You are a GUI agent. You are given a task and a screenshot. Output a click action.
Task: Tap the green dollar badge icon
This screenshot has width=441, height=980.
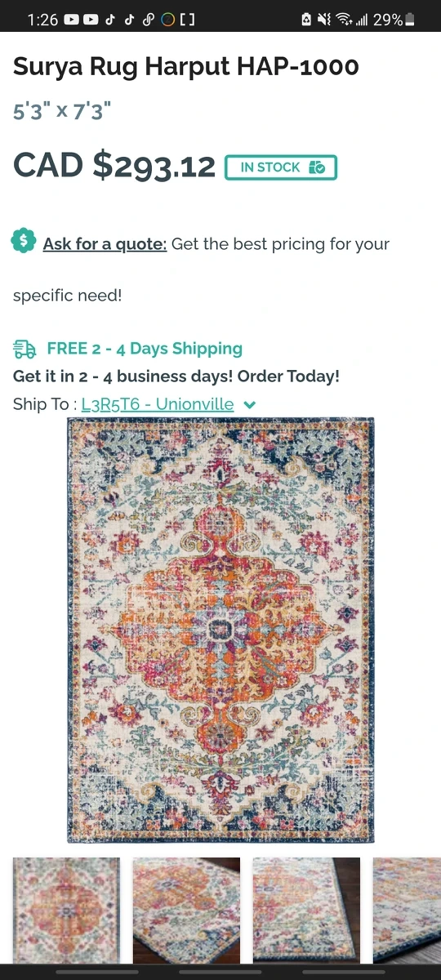24,241
